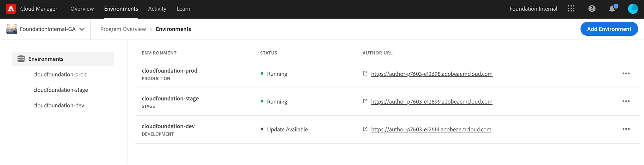Click the Environments breadcrumb
The width and height of the screenshot is (644, 165).
tap(173, 29)
